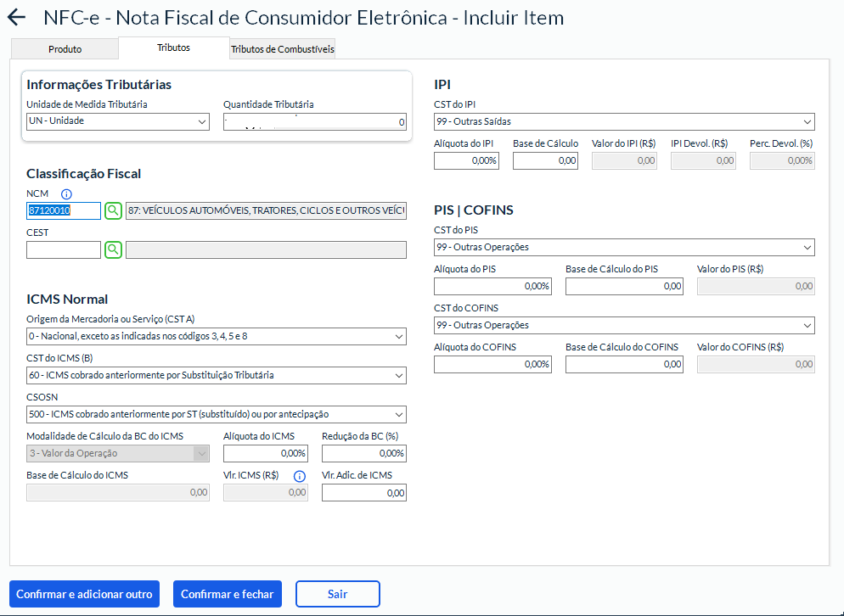Click the back arrow icon
844x616 pixels.
coord(16,18)
